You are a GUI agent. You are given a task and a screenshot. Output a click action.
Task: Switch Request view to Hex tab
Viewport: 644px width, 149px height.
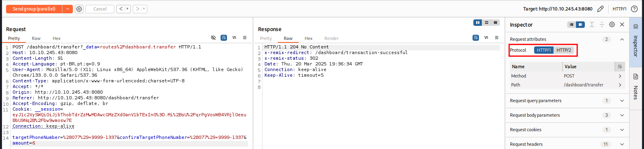[x=57, y=38]
